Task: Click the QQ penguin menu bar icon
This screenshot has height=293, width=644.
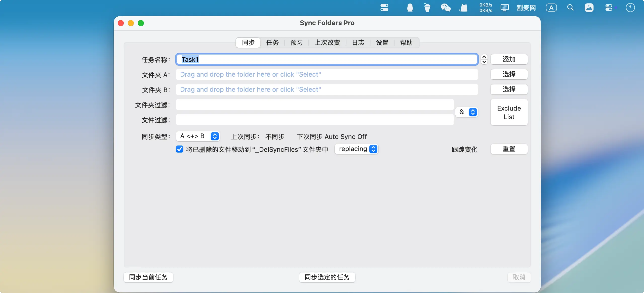Action: 410,8
